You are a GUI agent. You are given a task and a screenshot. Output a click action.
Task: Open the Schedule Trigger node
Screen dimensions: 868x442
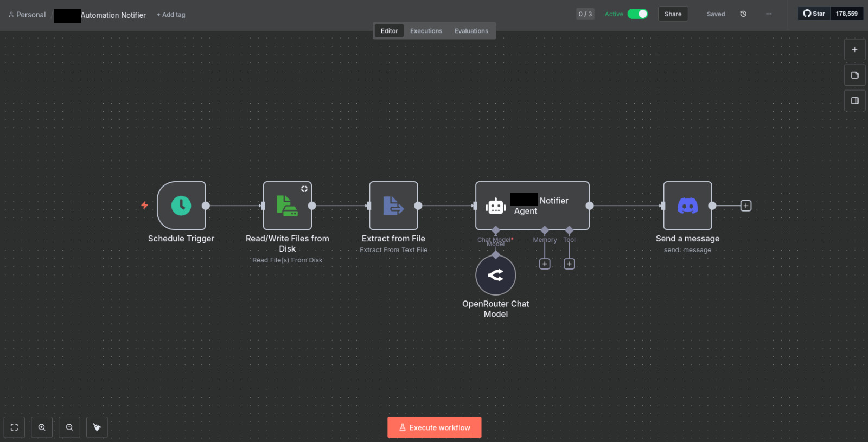click(x=181, y=206)
